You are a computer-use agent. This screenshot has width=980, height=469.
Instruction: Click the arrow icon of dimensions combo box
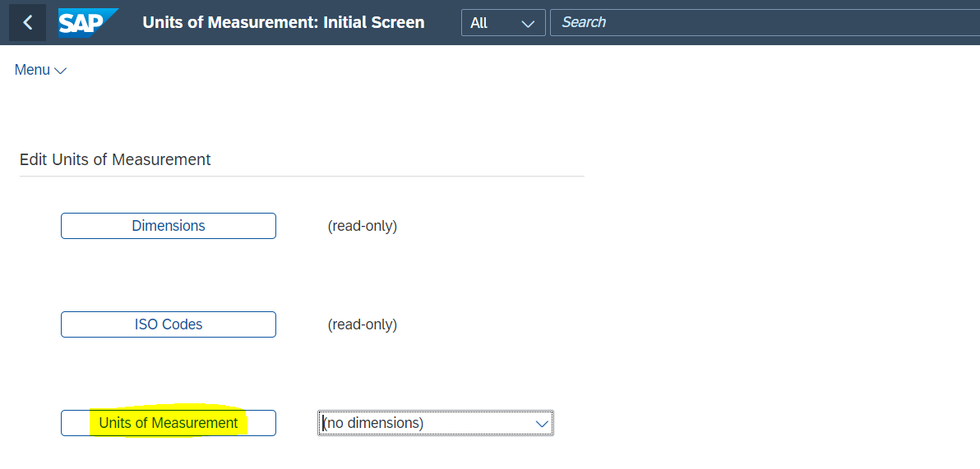point(542,424)
